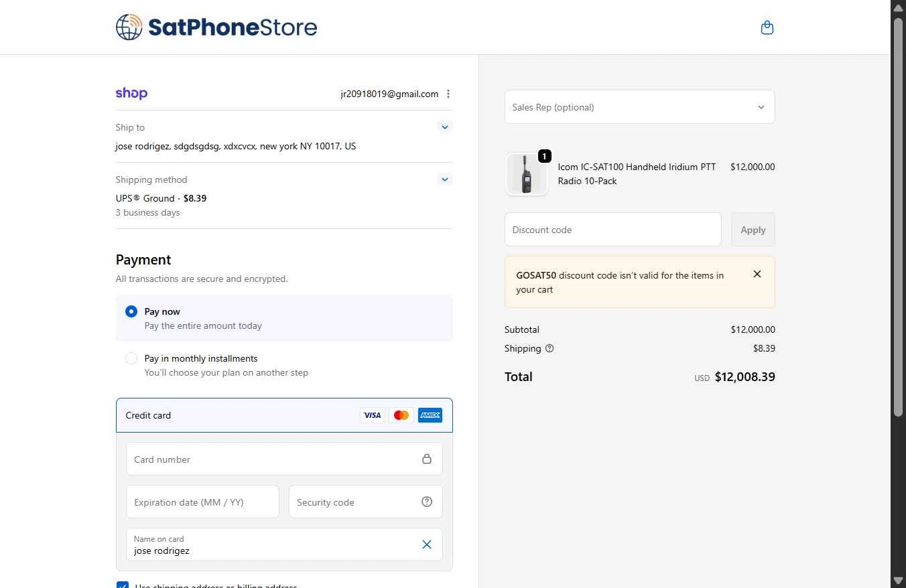Click the Icom IC-SAT100 product thumbnail
The height and width of the screenshot is (588, 906).
(526, 174)
